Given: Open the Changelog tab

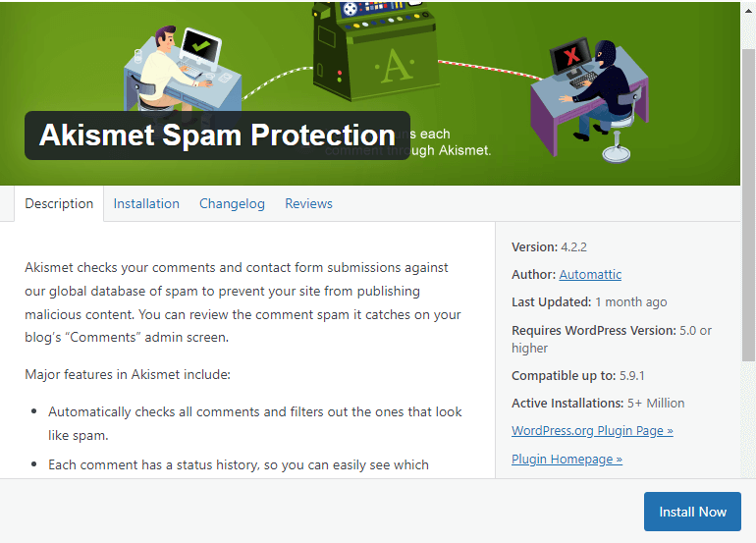Looking at the screenshot, I should click(x=232, y=204).
